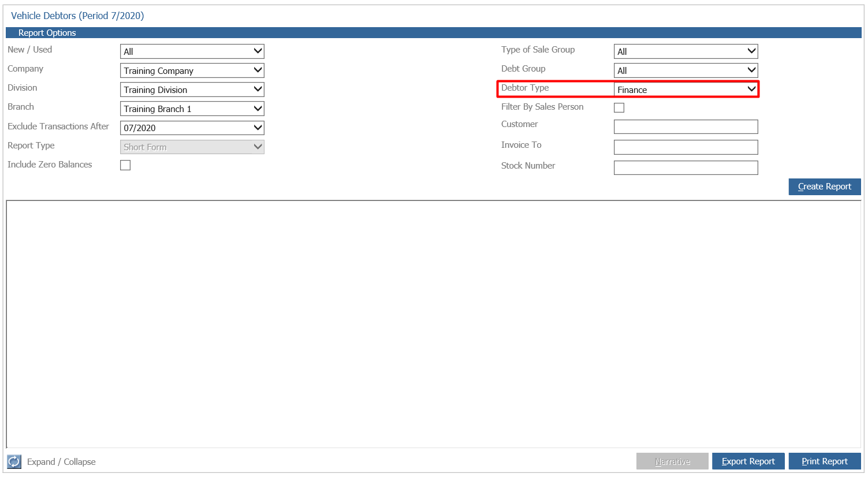Click the Export Report button
The image size is (868, 477).
click(748, 461)
